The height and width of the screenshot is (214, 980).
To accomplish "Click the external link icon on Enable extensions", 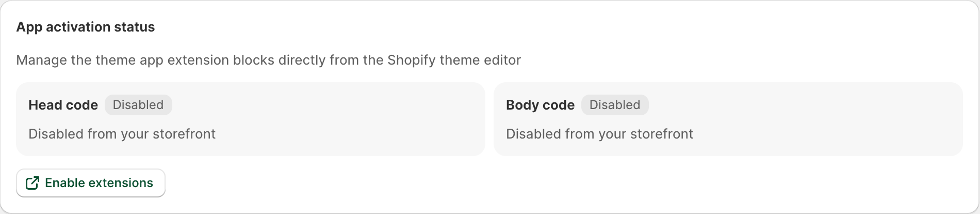I will point(32,183).
